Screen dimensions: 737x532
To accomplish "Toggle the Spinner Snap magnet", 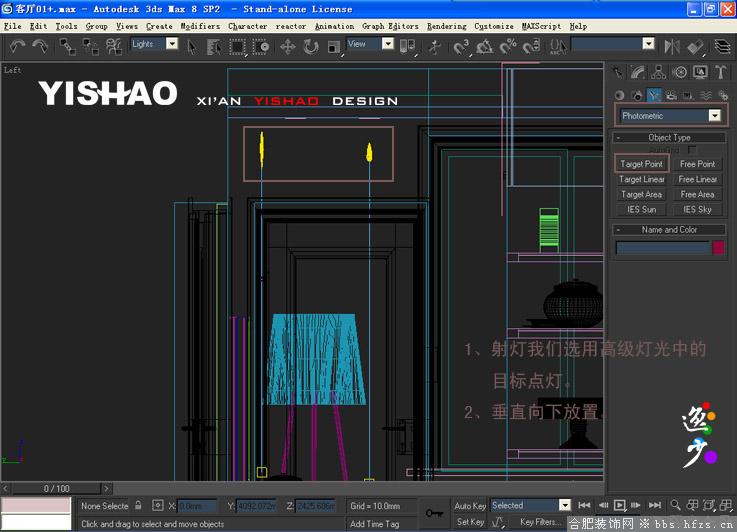I will pyautogui.click(x=532, y=47).
